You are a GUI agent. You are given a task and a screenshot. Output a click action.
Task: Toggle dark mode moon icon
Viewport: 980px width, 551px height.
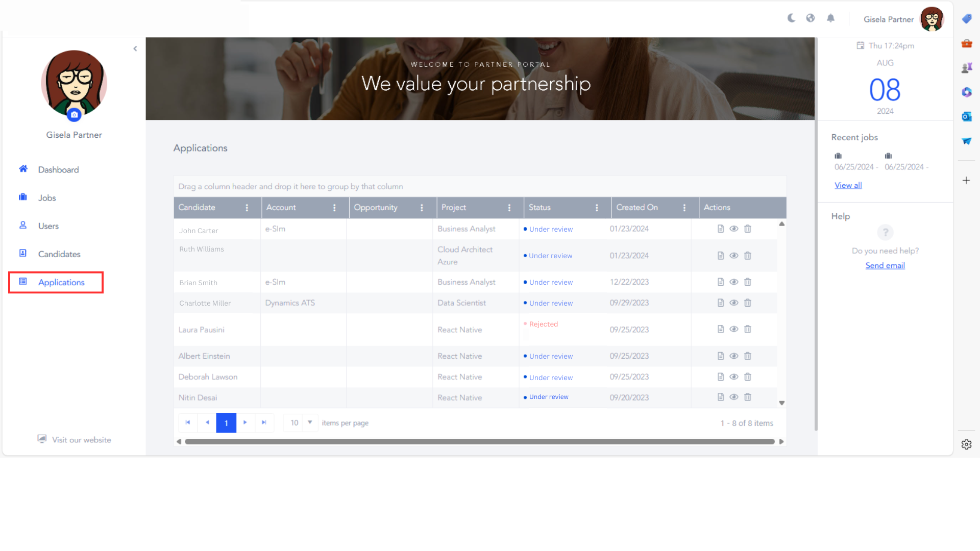tap(791, 18)
